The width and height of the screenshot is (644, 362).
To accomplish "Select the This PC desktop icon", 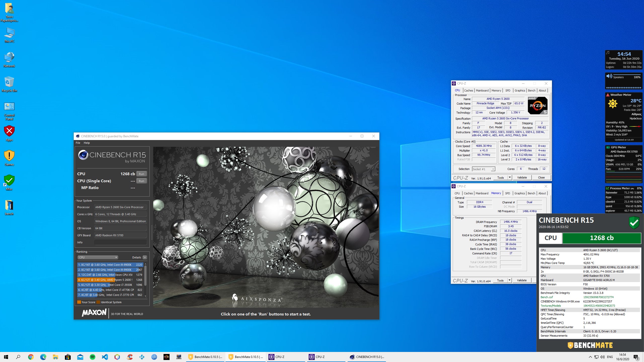I will pos(9,35).
